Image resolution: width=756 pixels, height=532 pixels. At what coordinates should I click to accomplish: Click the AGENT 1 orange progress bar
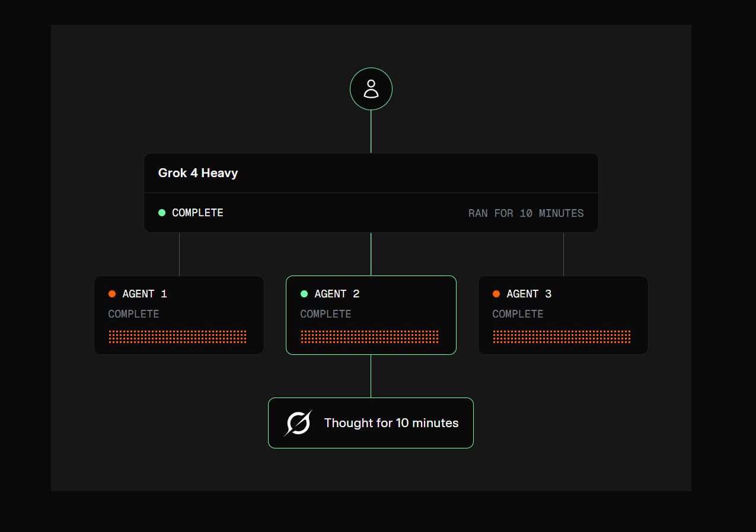pos(178,336)
